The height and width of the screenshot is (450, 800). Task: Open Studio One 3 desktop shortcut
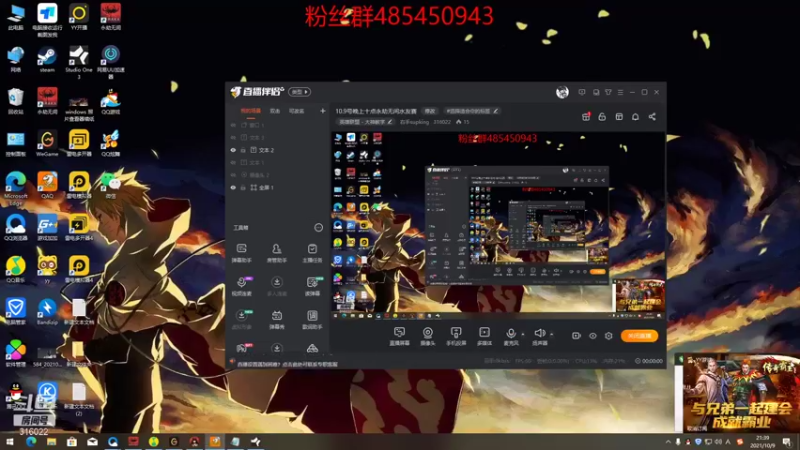[79, 62]
